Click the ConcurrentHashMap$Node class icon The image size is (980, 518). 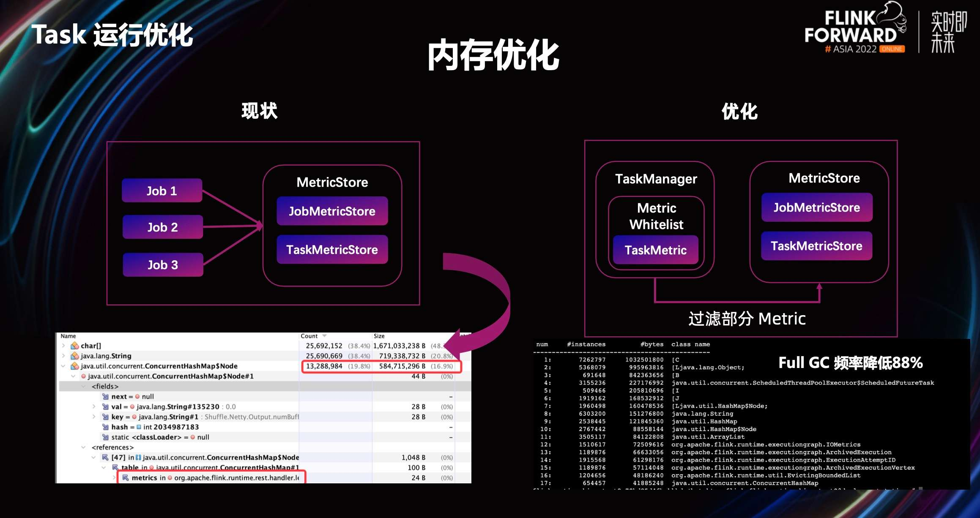[75, 366]
